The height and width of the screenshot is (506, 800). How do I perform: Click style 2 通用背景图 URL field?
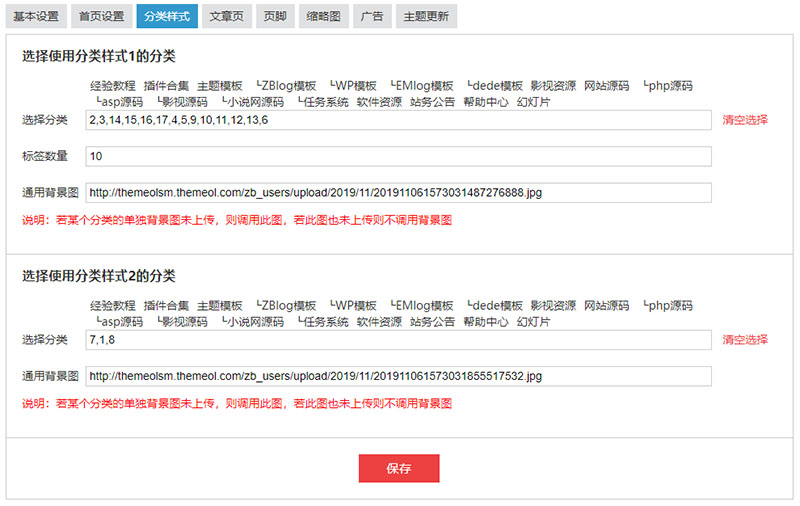(398, 376)
